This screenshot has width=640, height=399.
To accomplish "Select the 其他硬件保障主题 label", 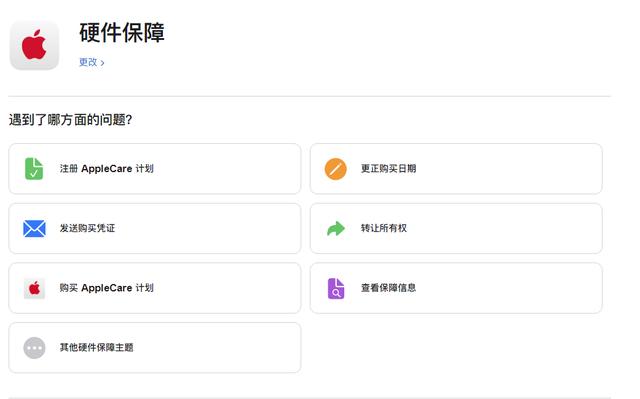I will [96, 347].
